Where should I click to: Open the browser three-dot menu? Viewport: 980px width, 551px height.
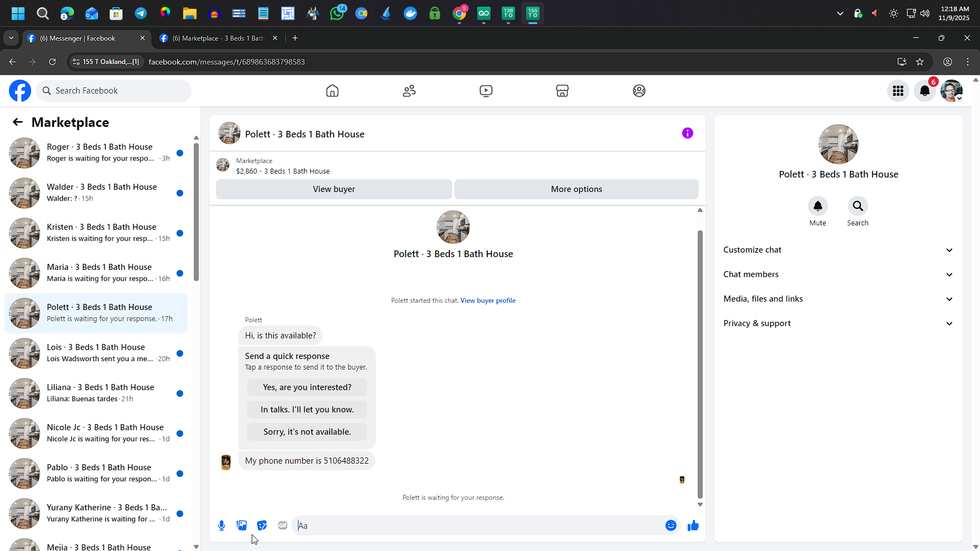point(968,62)
